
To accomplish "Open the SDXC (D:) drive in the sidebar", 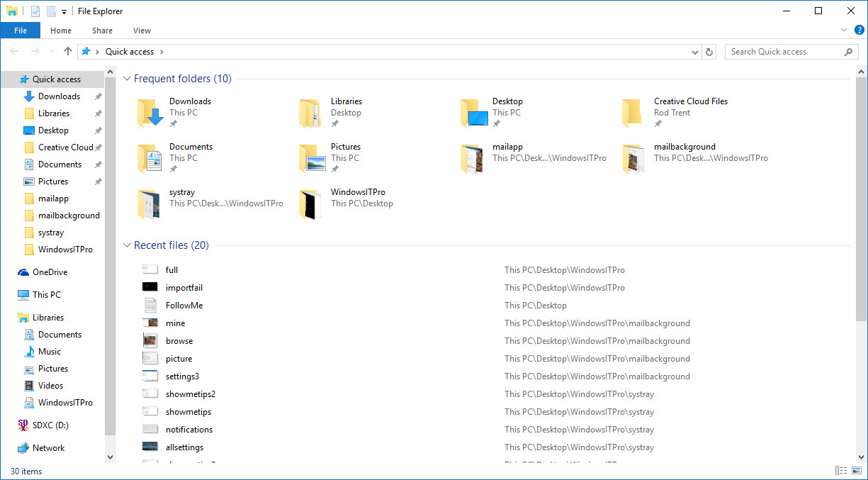I will click(49, 425).
